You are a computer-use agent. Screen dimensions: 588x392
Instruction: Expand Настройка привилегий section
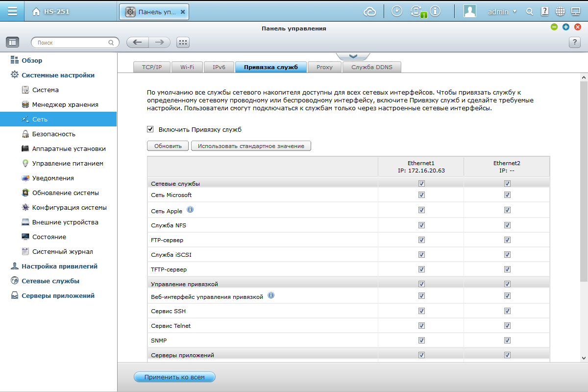pos(59,266)
